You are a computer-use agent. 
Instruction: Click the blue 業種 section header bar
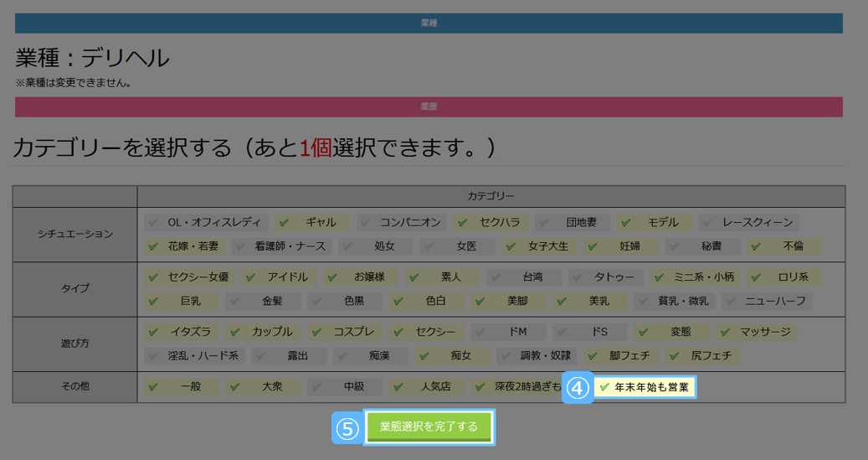(x=429, y=23)
